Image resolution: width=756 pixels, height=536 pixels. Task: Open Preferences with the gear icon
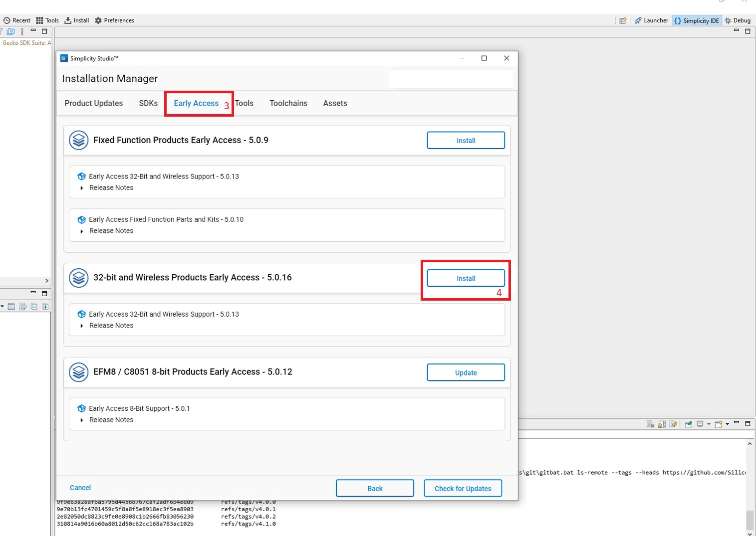coord(98,20)
